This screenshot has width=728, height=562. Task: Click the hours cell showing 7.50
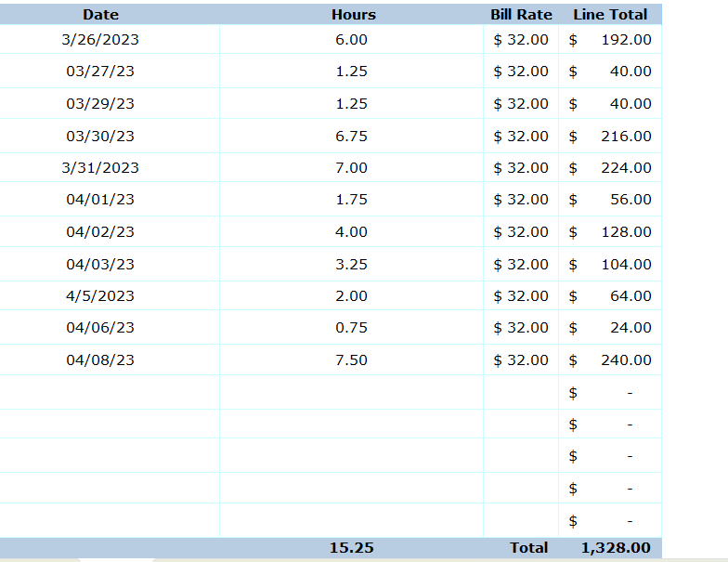coord(351,360)
